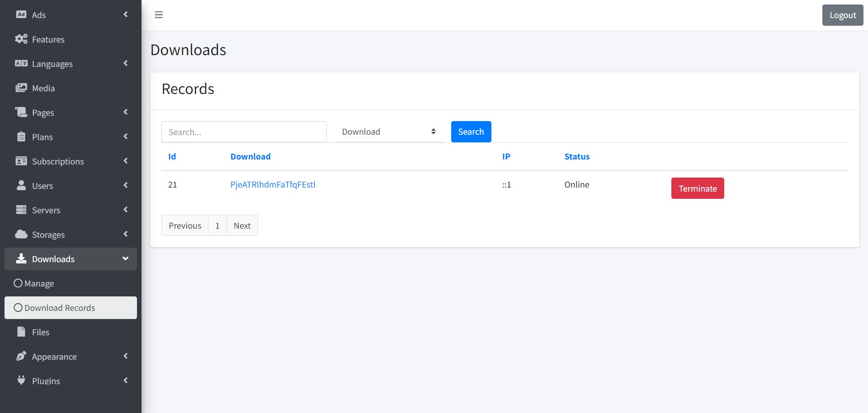Open the PjeATRIhdmFaTfqFEstl download link
The width and height of the screenshot is (868, 413).
point(273,184)
